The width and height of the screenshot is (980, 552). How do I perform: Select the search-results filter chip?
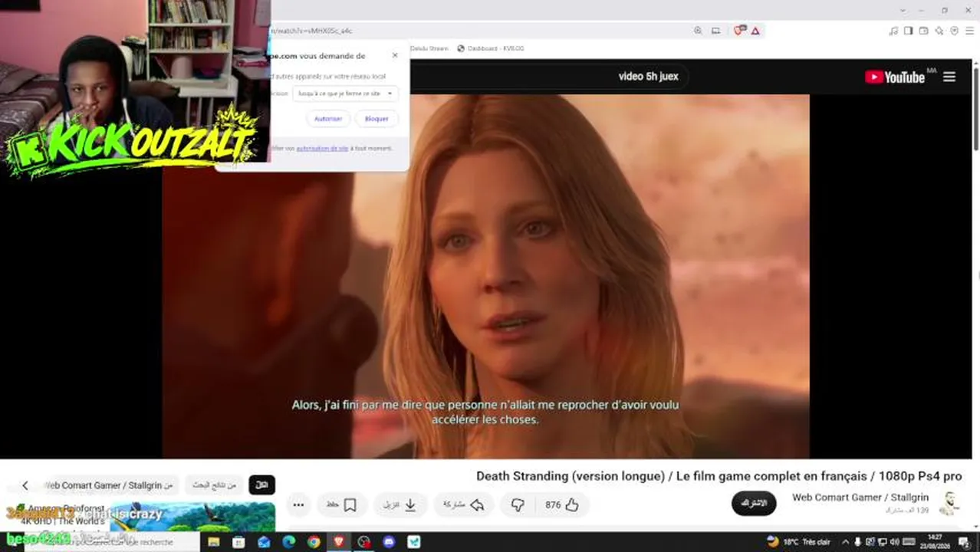tap(214, 485)
